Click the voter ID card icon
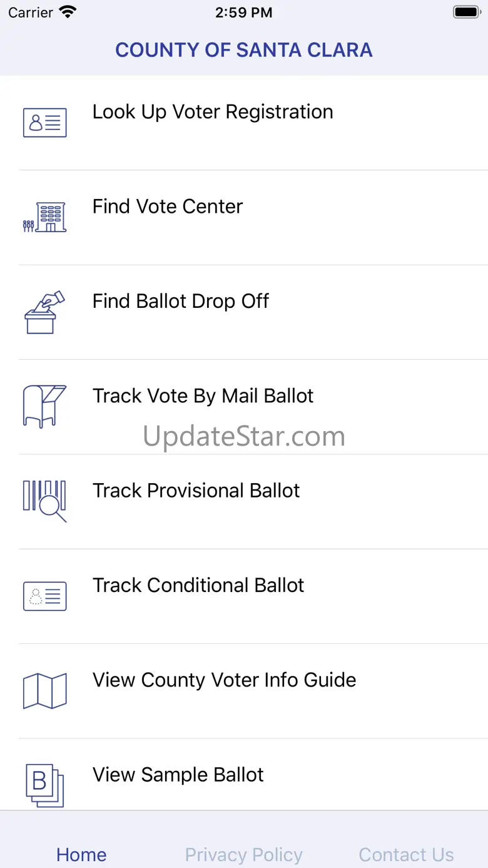This screenshot has height=868, width=488. pyautogui.click(x=45, y=123)
